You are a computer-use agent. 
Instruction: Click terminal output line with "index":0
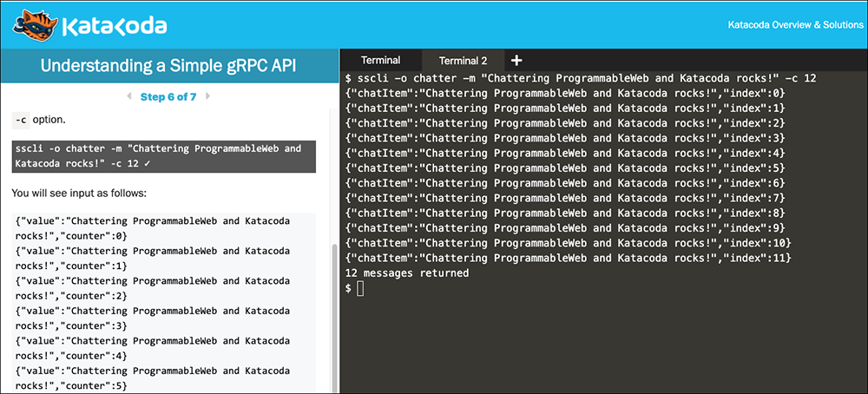point(565,93)
